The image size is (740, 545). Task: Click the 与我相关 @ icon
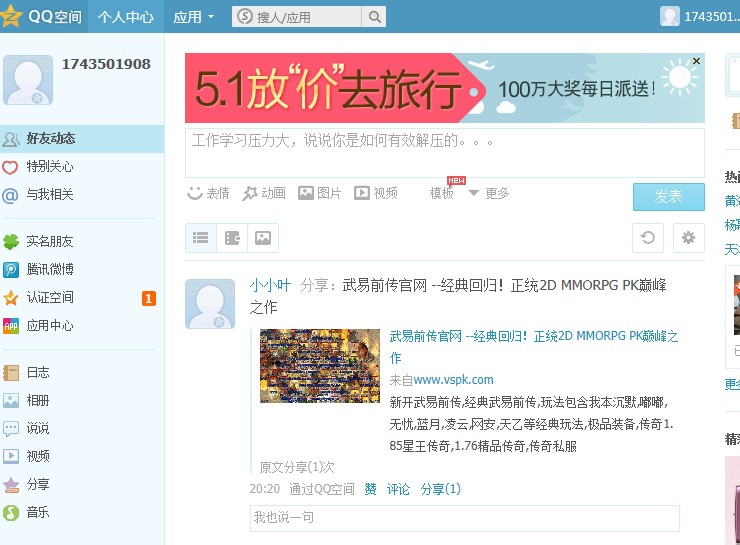(10, 195)
